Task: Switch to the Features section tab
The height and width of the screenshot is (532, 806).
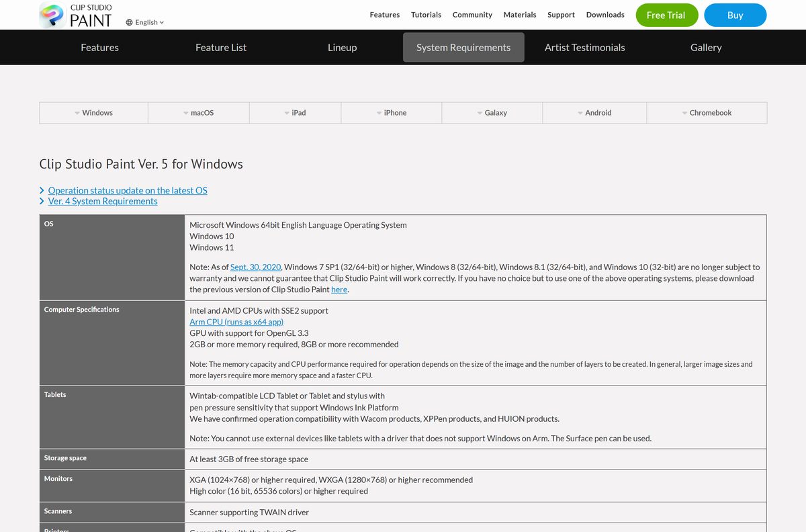Action: (x=99, y=48)
